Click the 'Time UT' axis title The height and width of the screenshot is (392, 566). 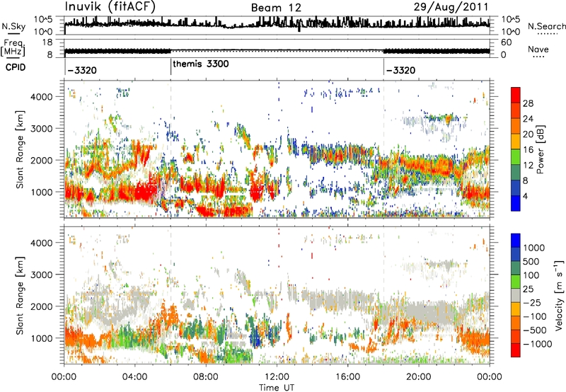tap(277, 388)
